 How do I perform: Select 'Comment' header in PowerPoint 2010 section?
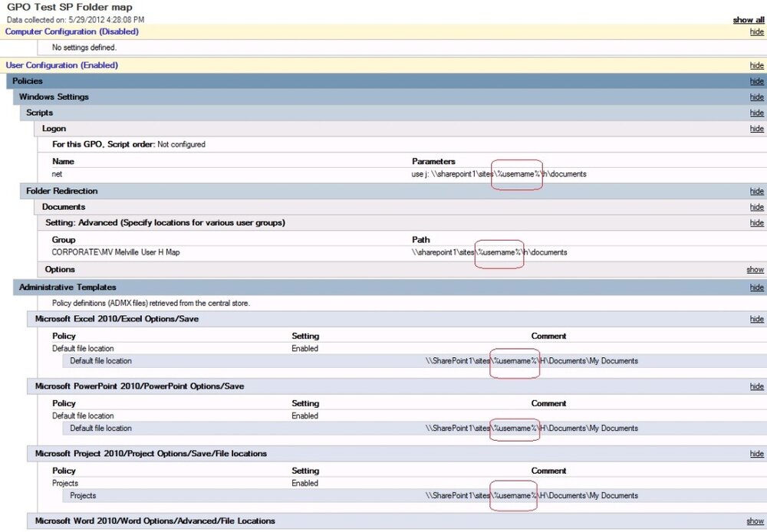coord(548,403)
